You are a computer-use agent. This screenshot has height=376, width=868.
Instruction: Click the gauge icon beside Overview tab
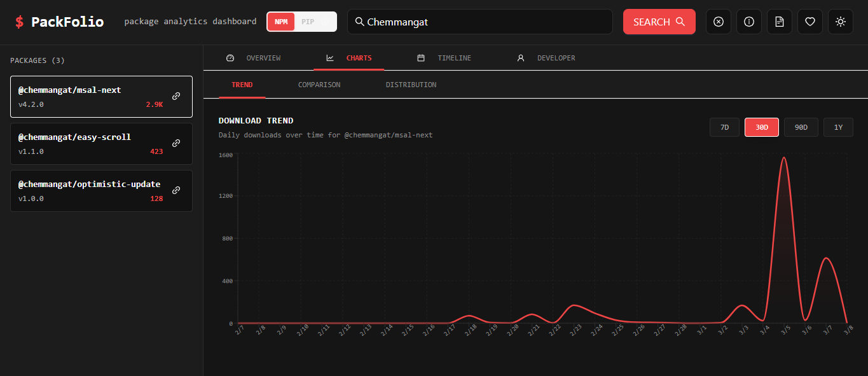click(230, 57)
